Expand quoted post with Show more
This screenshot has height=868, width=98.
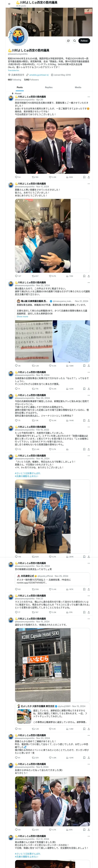click(x=22, y=316)
